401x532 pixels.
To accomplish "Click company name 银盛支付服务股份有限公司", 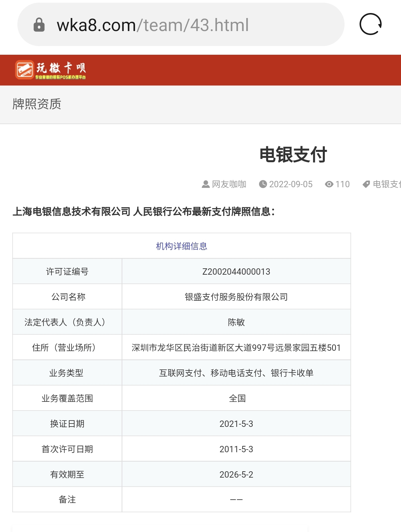I will [236, 297].
